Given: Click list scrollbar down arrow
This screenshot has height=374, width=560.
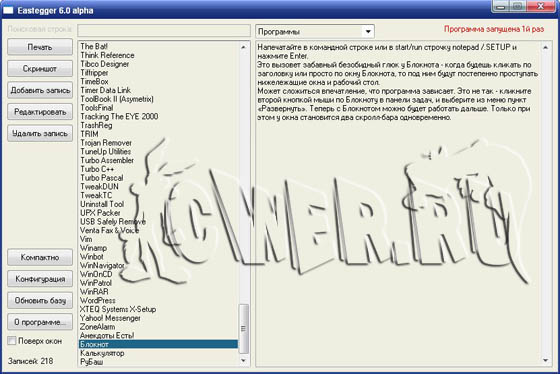Looking at the screenshot, I should (x=244, y=360).
